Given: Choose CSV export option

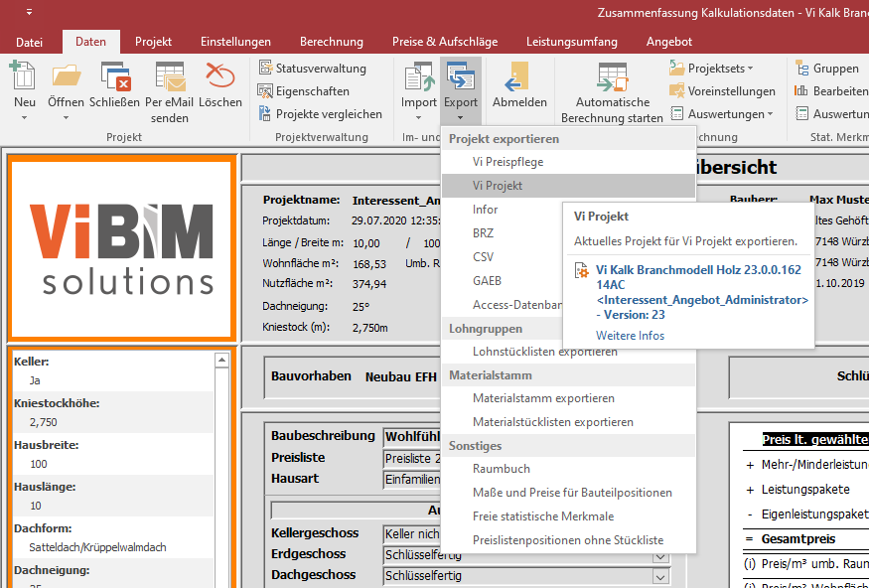Looking at the screenshot, I should [503, 257].
